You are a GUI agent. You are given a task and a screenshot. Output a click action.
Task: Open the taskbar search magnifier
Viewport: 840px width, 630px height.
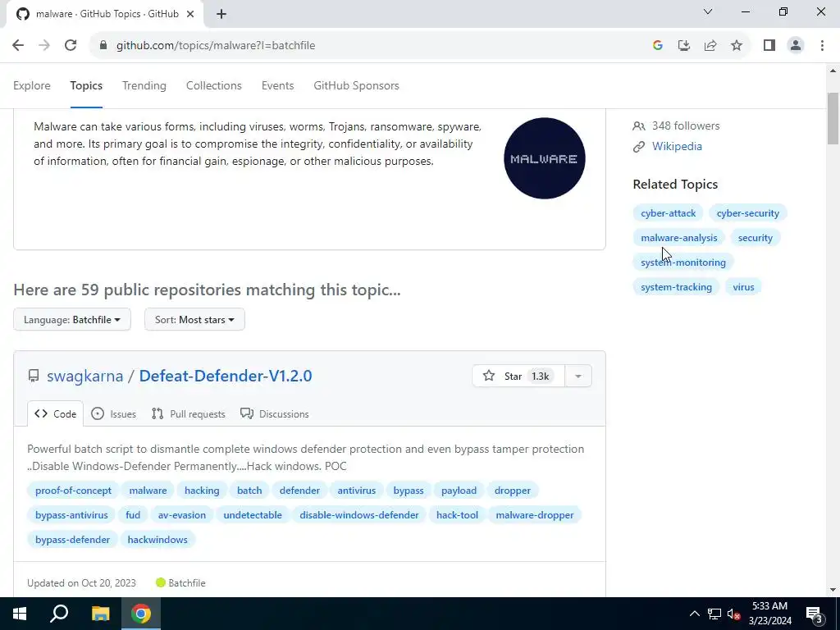tap(59, 614)
